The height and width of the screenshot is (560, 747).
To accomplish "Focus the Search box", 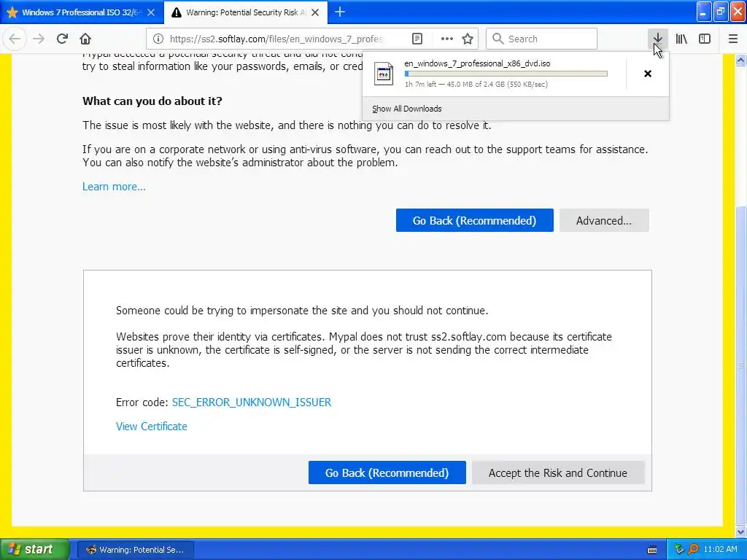I will pyautogui.click(x=542, y=39).
